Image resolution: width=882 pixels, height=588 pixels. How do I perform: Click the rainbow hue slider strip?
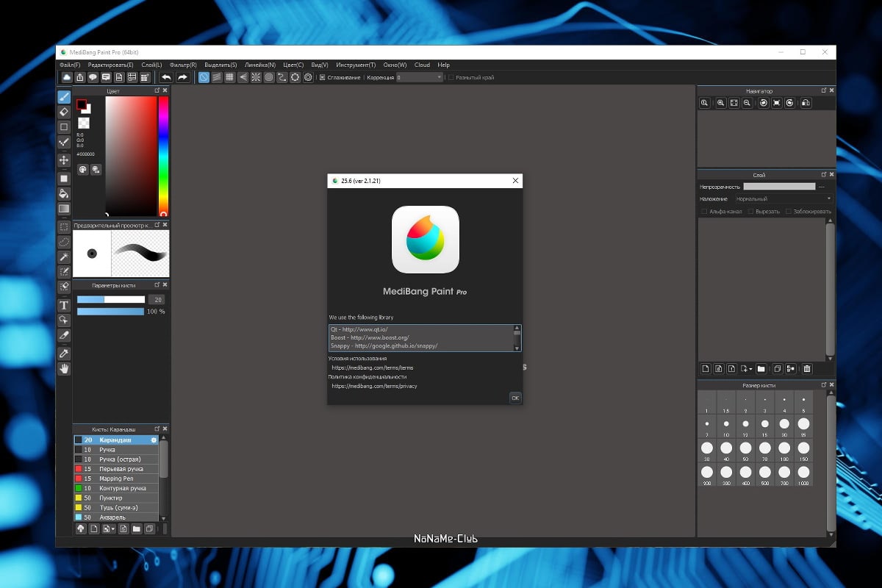tap(163, 154)
